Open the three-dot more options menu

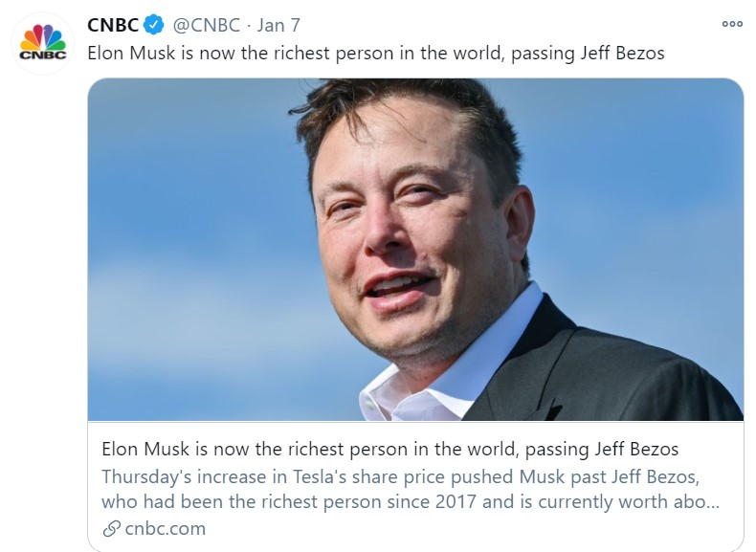pos(732,24)
